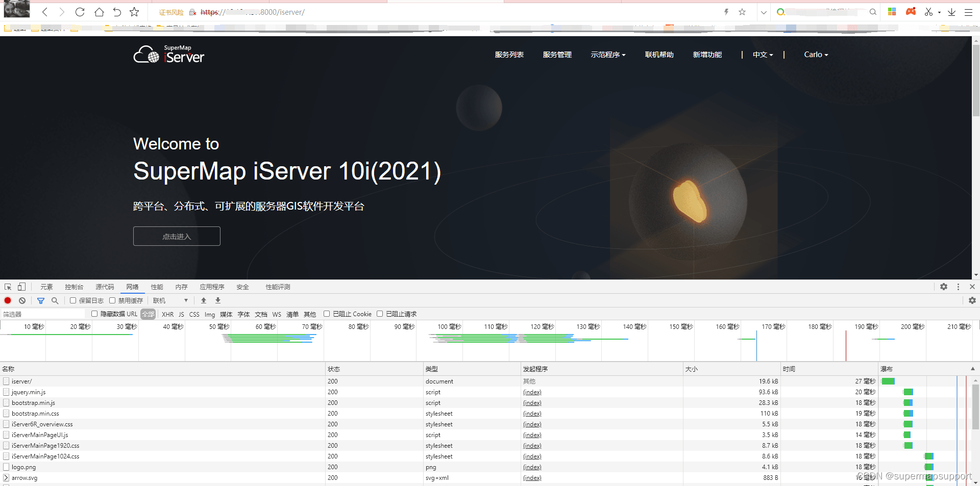Click the inspect element picker icon

point(8,287)
